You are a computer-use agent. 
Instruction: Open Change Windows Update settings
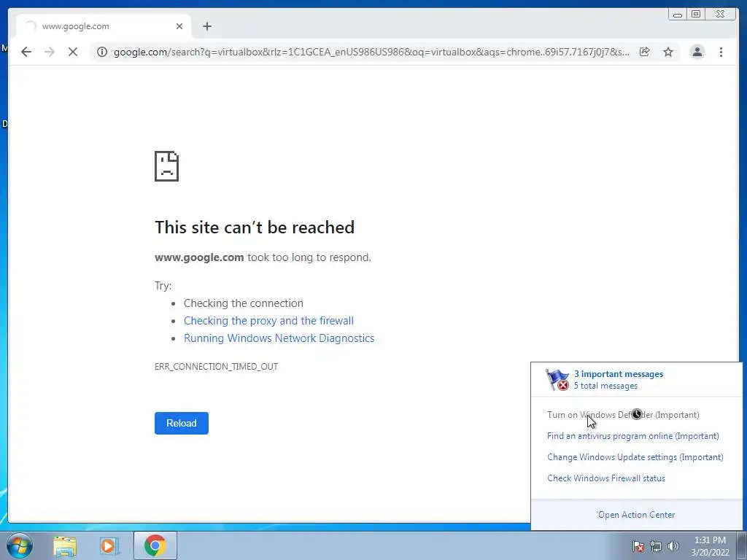pyautogui.click(x=635, y=457)
